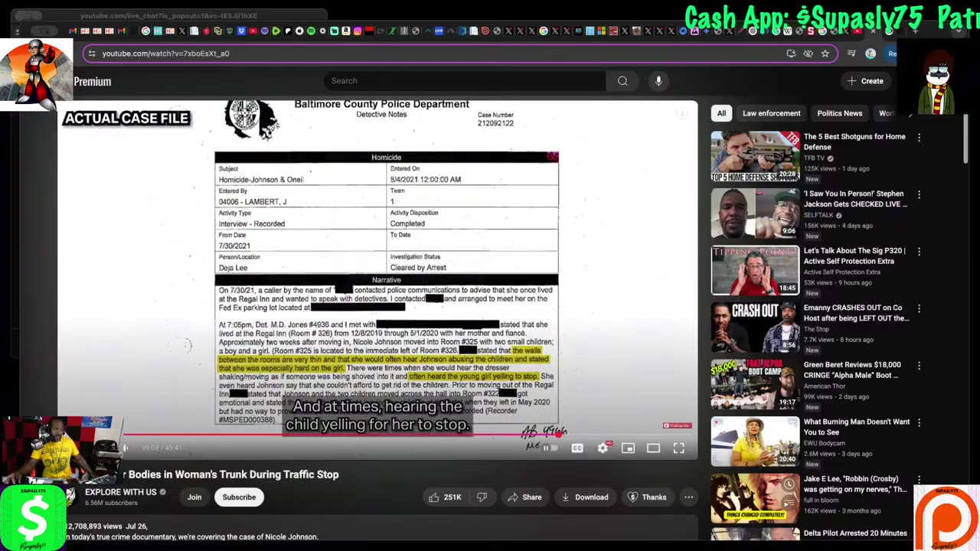Image resolution: width=980 pixels, height=551 pixels.
Task: Share the video
Action: 524,497
